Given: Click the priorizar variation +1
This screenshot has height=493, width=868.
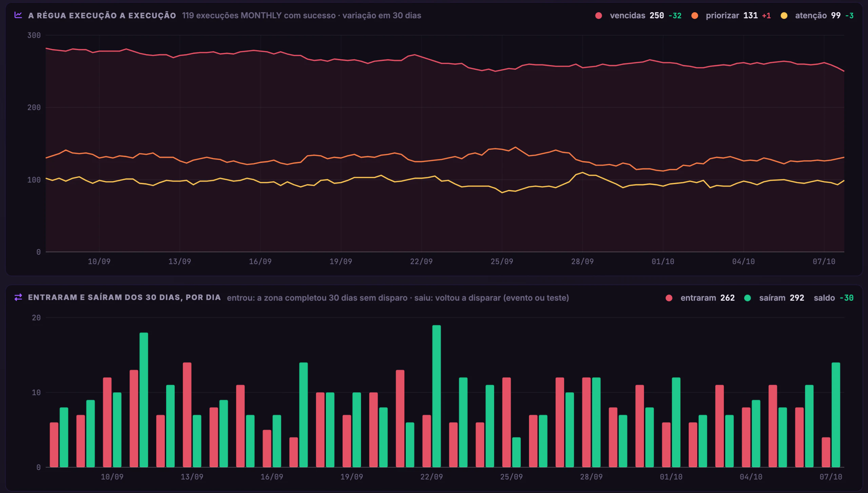Looking at the screenshot, I should (766, 16).
